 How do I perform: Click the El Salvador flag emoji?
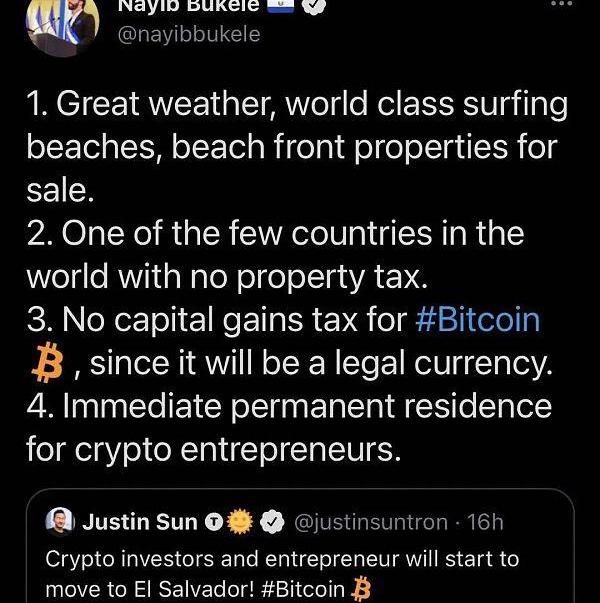point(281,6)
